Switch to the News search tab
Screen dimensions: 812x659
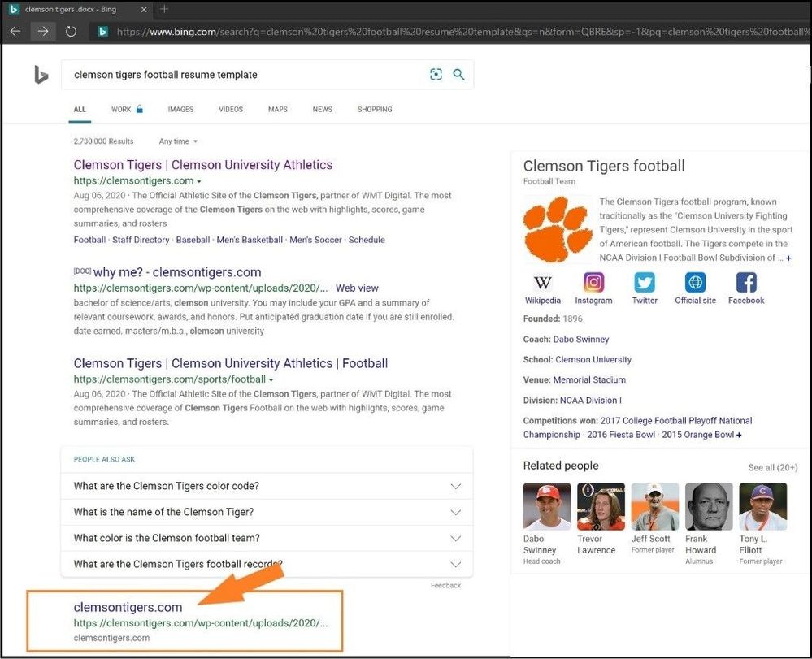[323, 109]
